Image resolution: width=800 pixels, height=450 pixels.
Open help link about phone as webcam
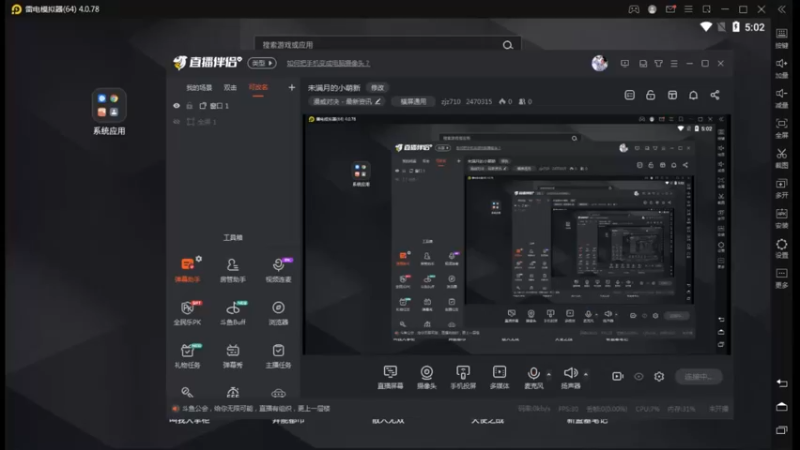[x=328, y=63]
